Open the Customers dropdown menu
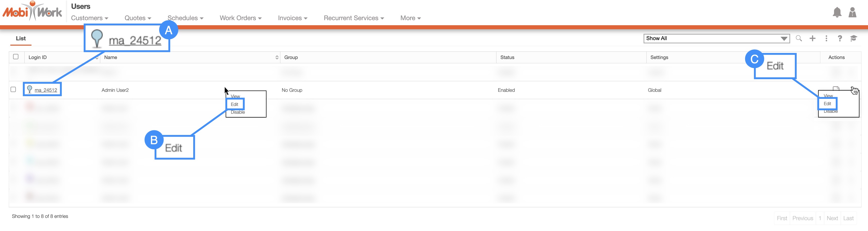The width and height of the screenshot is (868, 231). [x=89, y=18]
